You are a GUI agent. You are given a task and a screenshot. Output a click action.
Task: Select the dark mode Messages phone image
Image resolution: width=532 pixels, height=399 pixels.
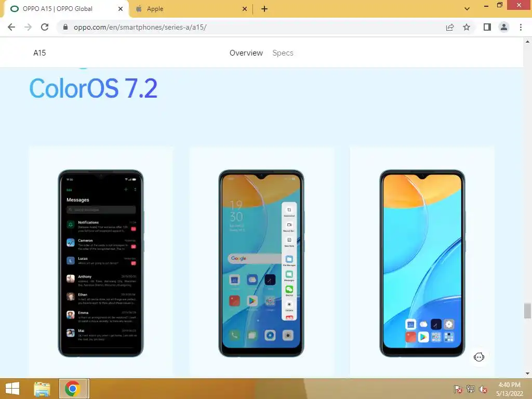click(101, 263)
